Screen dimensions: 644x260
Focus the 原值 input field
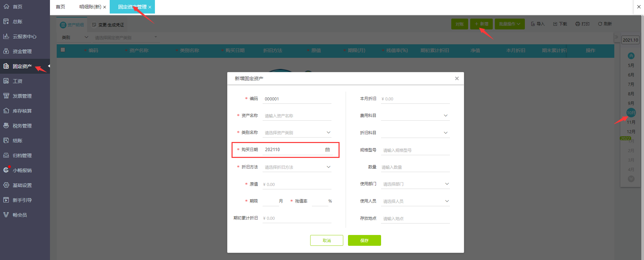297,184
